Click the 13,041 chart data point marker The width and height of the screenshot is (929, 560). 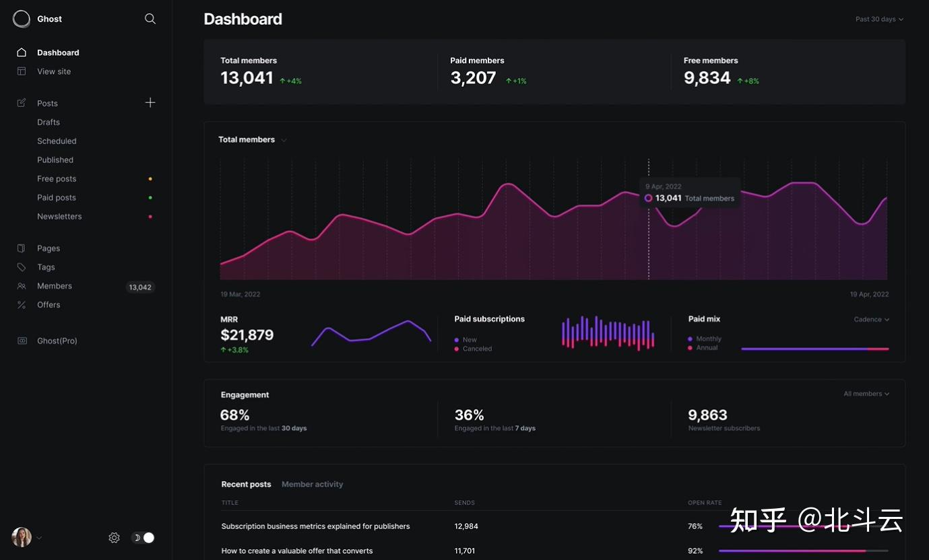[648, 198]
